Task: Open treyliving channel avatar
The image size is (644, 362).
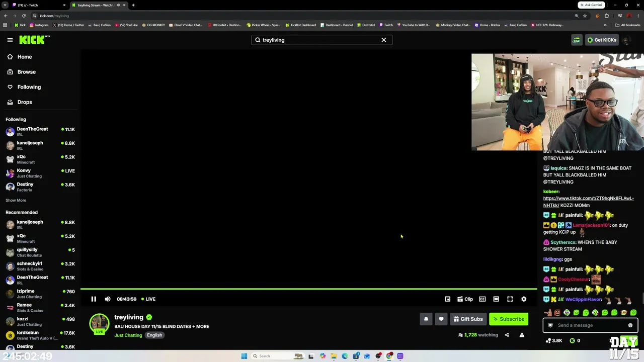Action: tap(99, 324)
